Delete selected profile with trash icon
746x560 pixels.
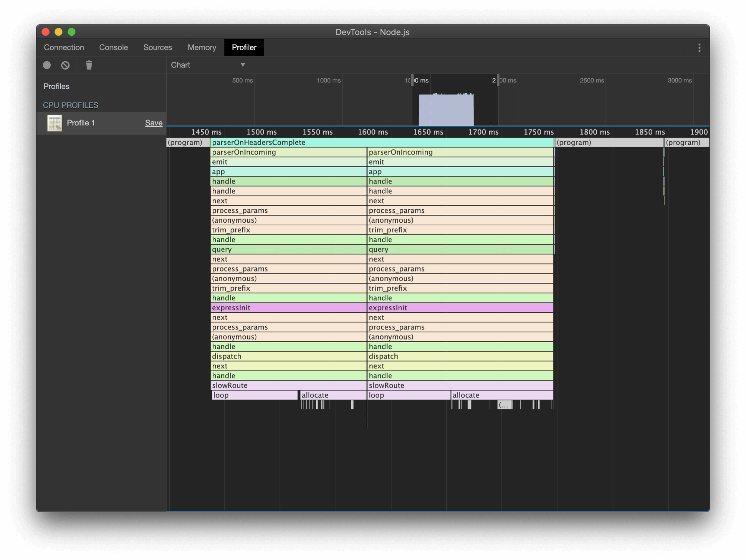89,65
